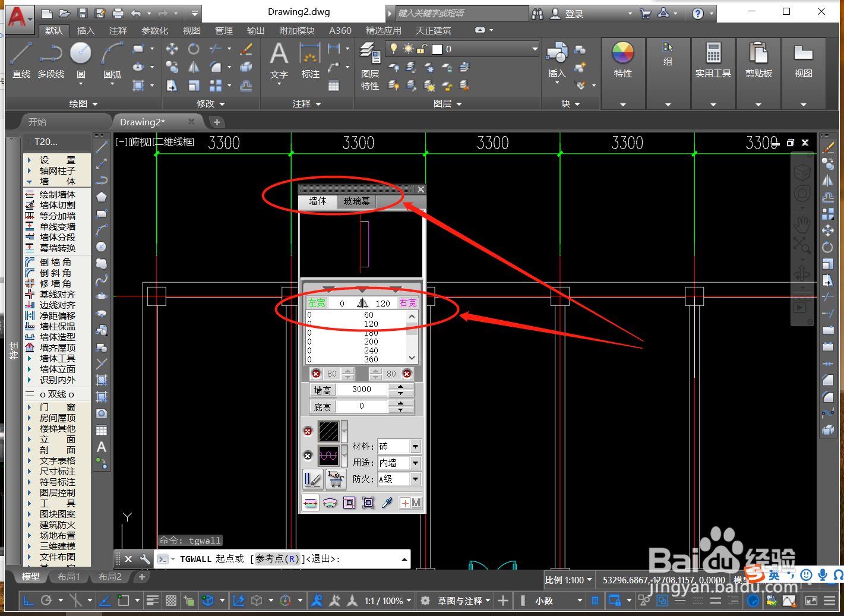Viewport: 844px width, 616px height.
Task: Click the Rotate tool in Modify panel
Action: pyautogui.click(x=194, y=49)
